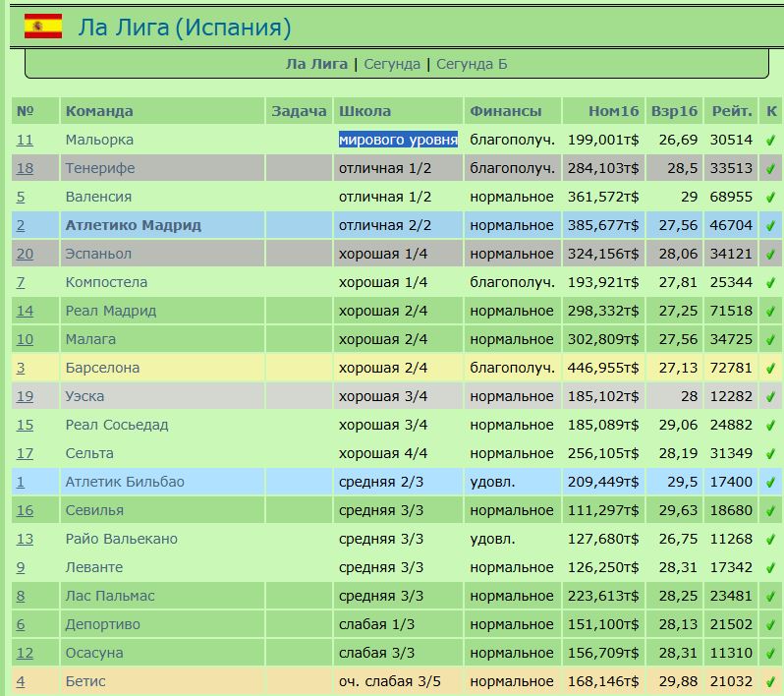Click the green checkmark in Бетис row
The width and height of the screenshot is (784, 696).
(771, 682)
